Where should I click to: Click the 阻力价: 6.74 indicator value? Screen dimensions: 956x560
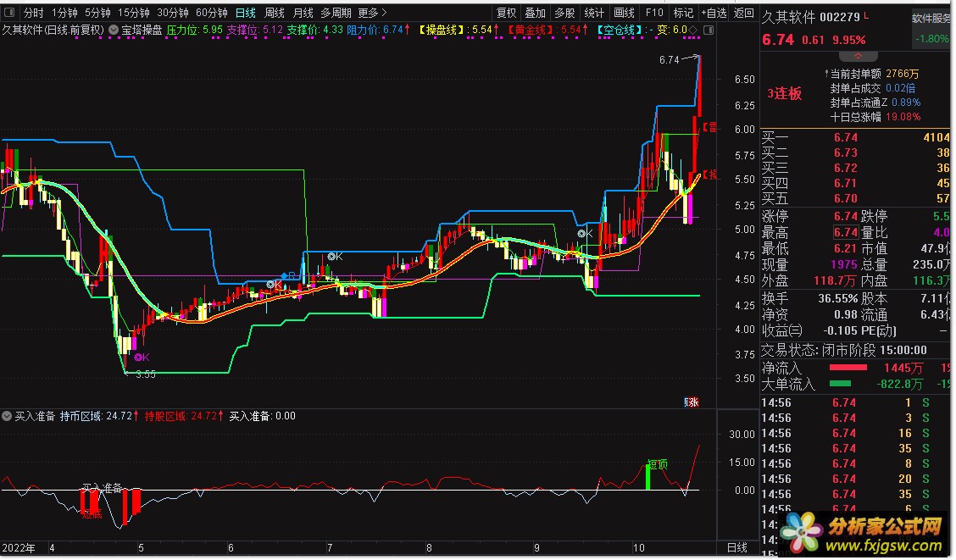point(377,30)
